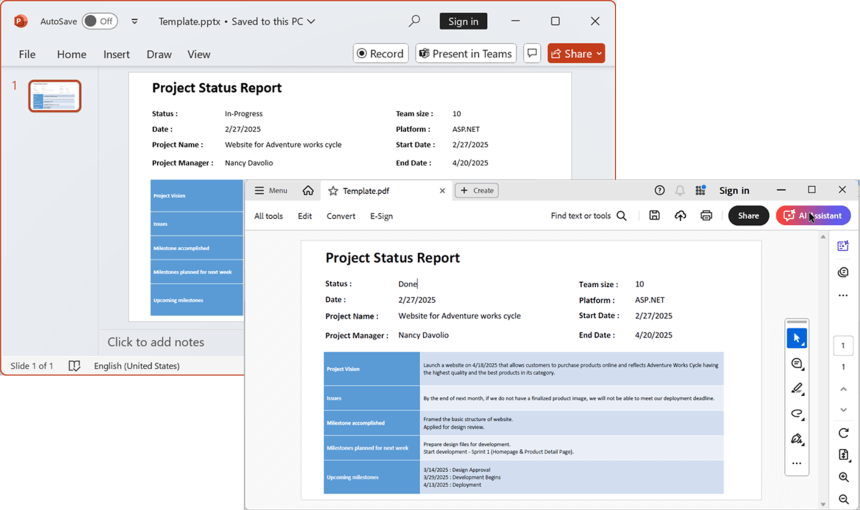The width and height of the screenshot is (860, 510).
Task: Star the Template.pdf tab as favorite
Action: [x=333, y=190]
